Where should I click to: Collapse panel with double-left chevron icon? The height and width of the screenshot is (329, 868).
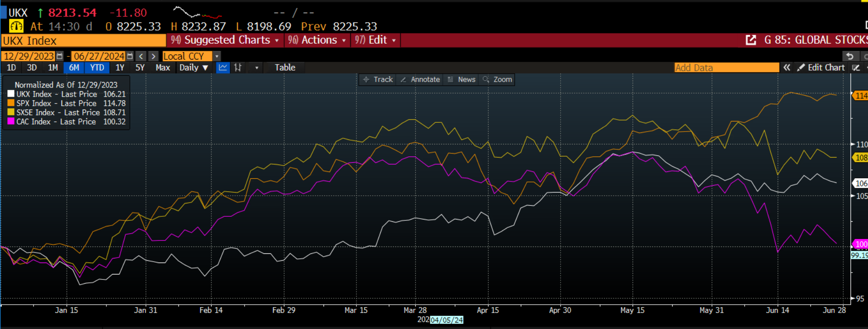click(x=787, y=67)
